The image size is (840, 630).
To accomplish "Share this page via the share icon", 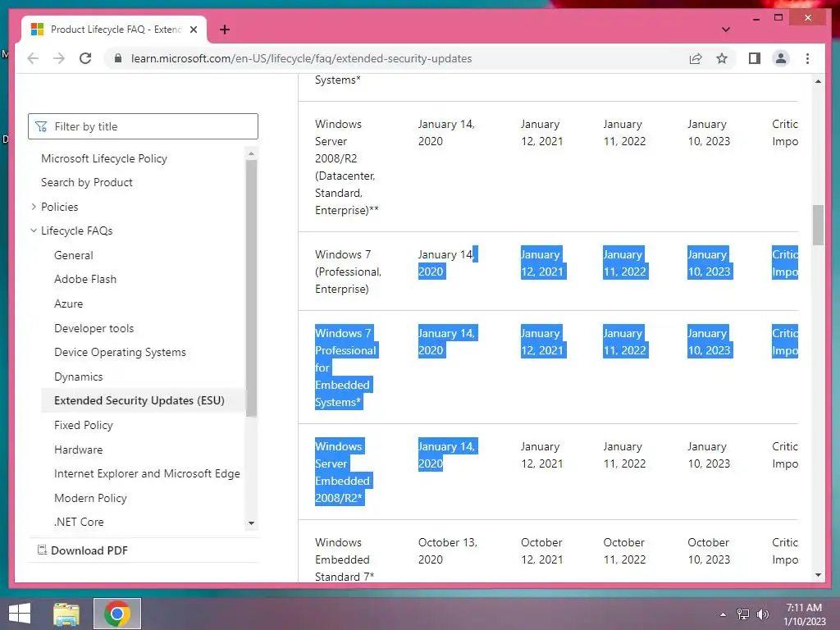I will click(696, 58).
